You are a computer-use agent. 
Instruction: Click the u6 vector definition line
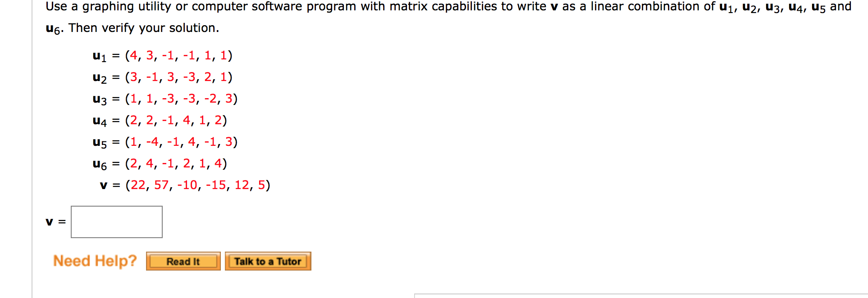pos(159,163)
